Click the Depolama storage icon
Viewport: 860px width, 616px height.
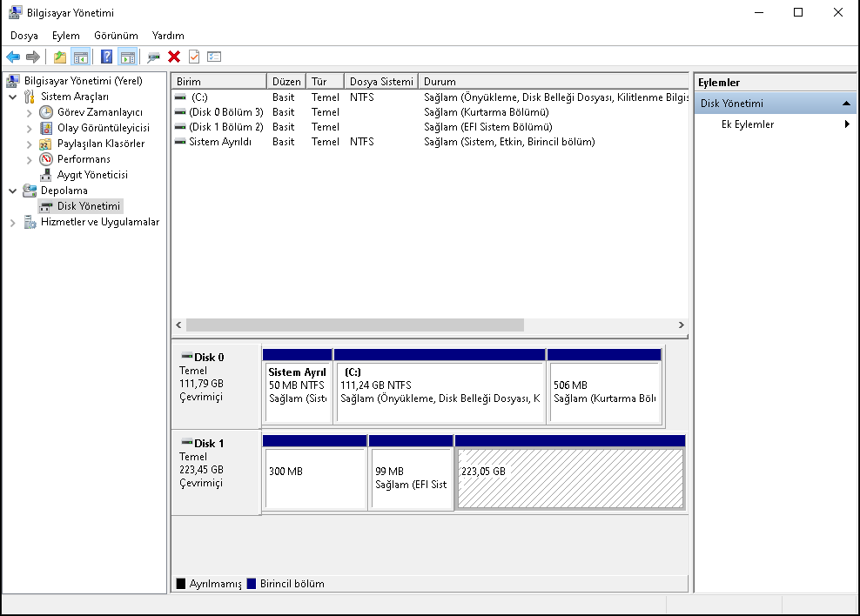coord(30,191)
